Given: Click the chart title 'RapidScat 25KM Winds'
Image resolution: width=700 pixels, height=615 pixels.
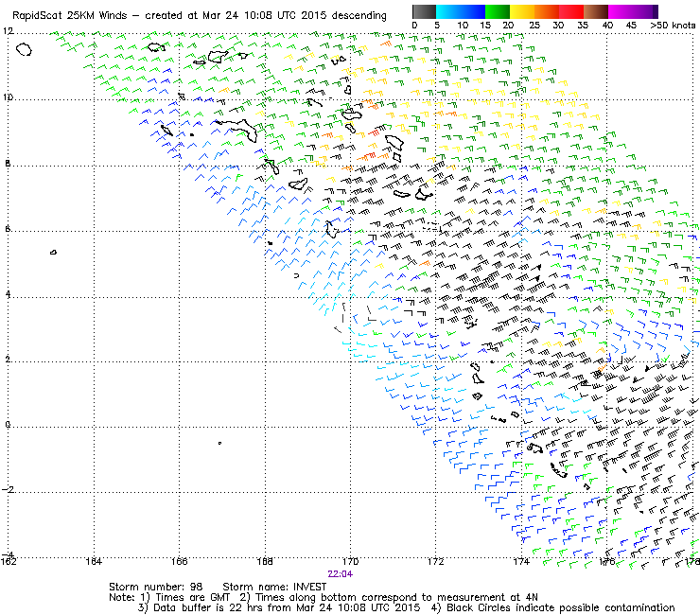Looking at the screenshot, I should tap(70, 15).
